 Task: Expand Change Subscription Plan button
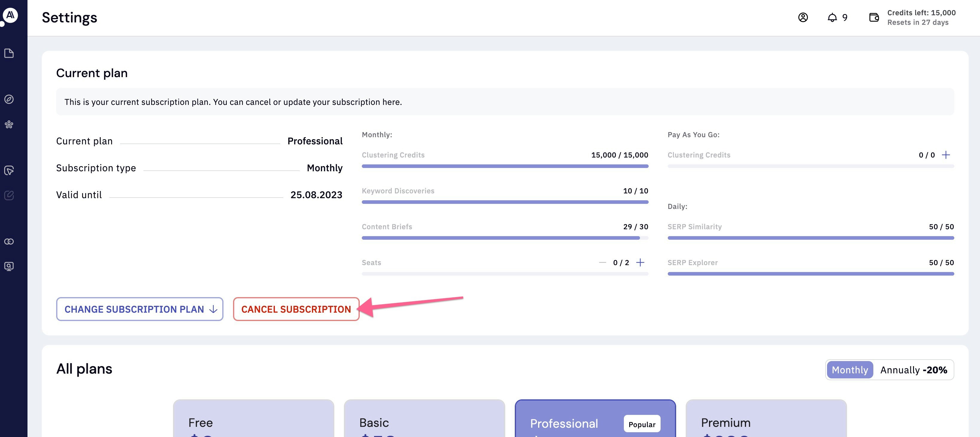140,309
